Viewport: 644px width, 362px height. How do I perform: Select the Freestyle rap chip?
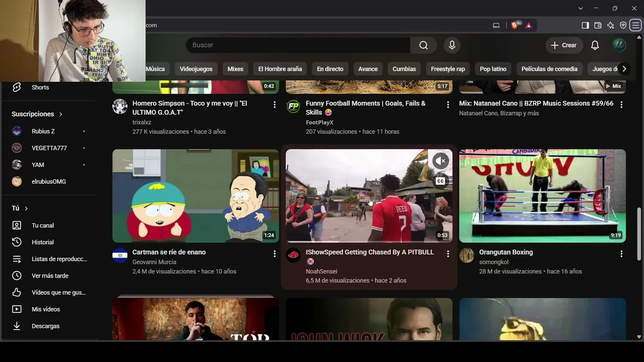coord(448,69)
